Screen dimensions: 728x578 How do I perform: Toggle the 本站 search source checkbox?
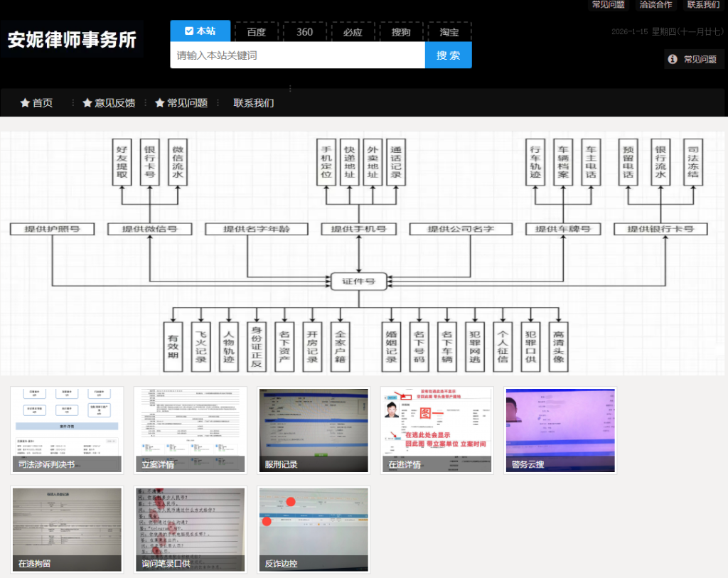pyautogui.click(x=188, y=31)
